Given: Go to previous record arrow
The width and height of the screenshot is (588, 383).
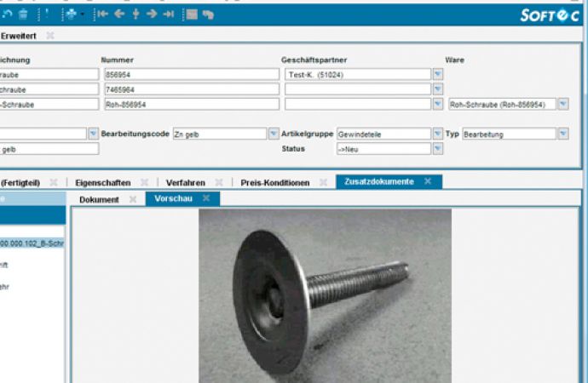Looking at the screenshot, I should (x=119, y=14).
